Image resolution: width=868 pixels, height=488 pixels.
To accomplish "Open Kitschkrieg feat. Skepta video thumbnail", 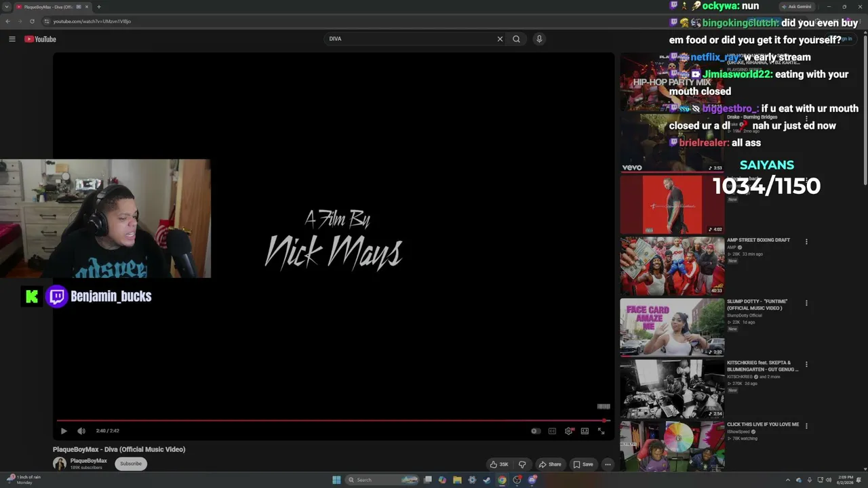I will coord(672,389).
